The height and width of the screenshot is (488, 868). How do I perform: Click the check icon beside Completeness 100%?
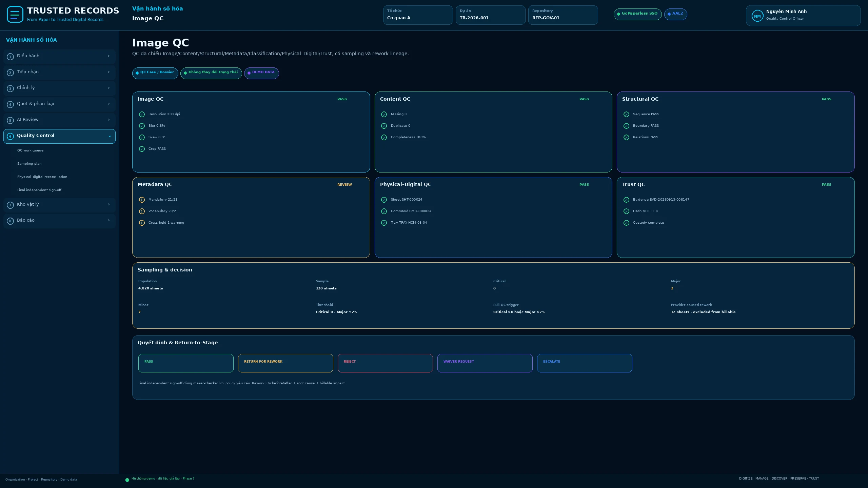click(384, 138)
